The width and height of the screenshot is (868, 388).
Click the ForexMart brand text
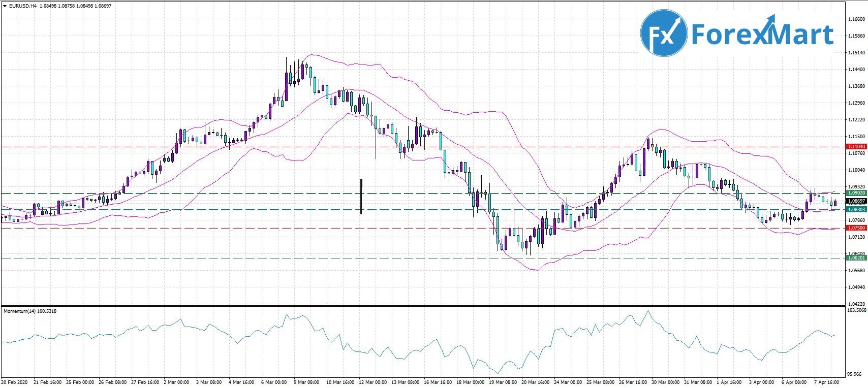click(762, 34)
